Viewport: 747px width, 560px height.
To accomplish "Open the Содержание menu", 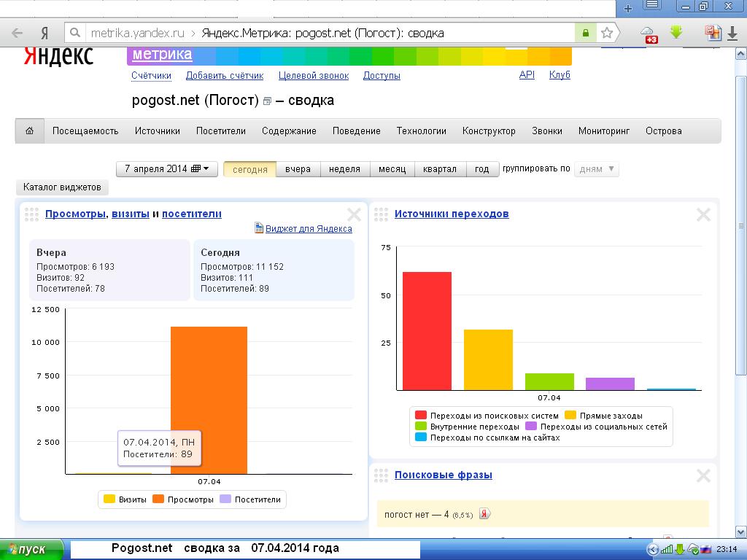I will pyautogui.click(x=289, y=131).
